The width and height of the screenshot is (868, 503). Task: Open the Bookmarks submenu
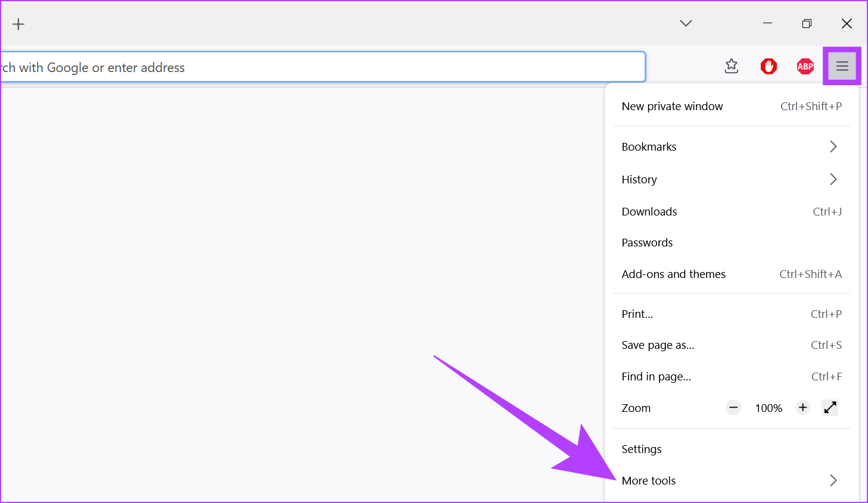[x=732, y=146]
